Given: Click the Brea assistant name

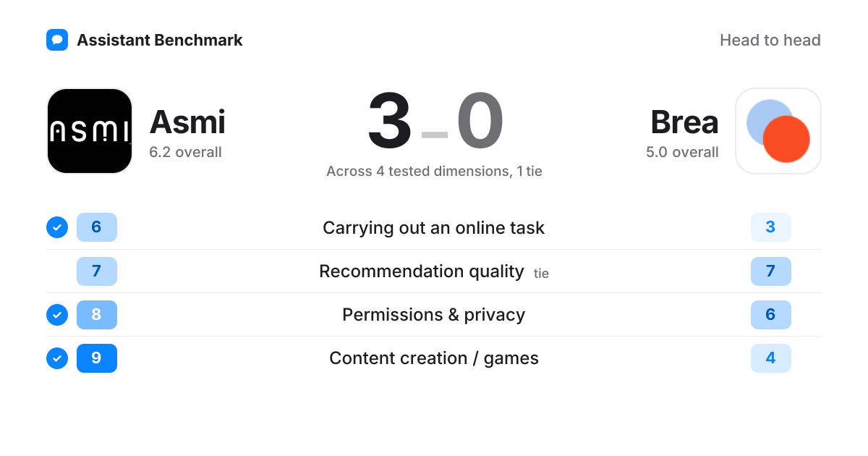Looking at the screenshot, I should (x=684, y=122).
